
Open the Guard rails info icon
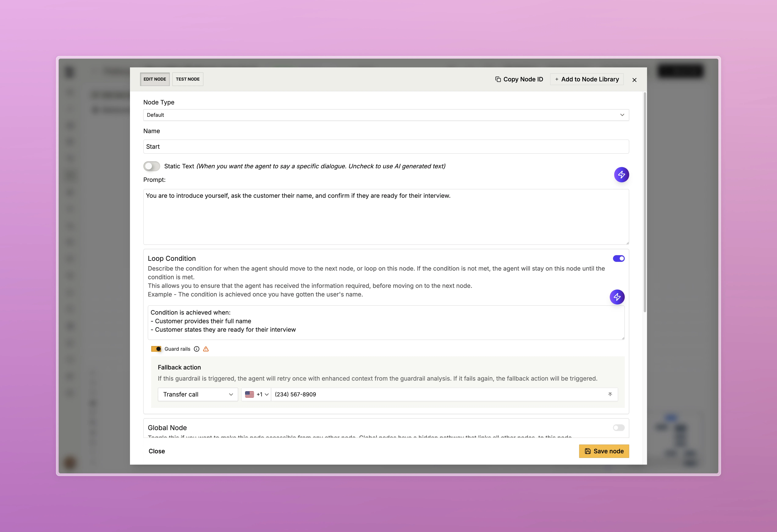197,349
